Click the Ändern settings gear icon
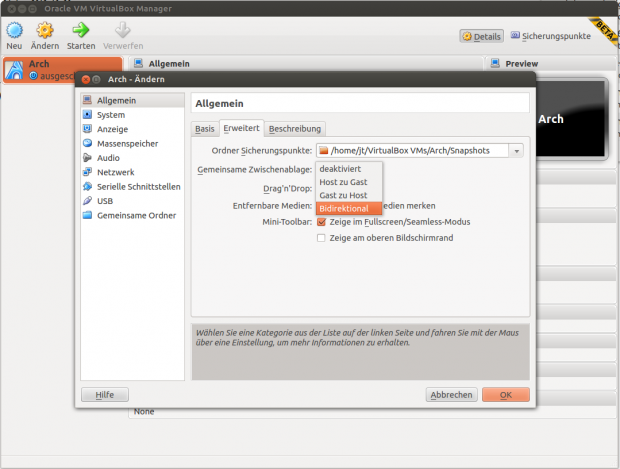 [x=45, y=30]
